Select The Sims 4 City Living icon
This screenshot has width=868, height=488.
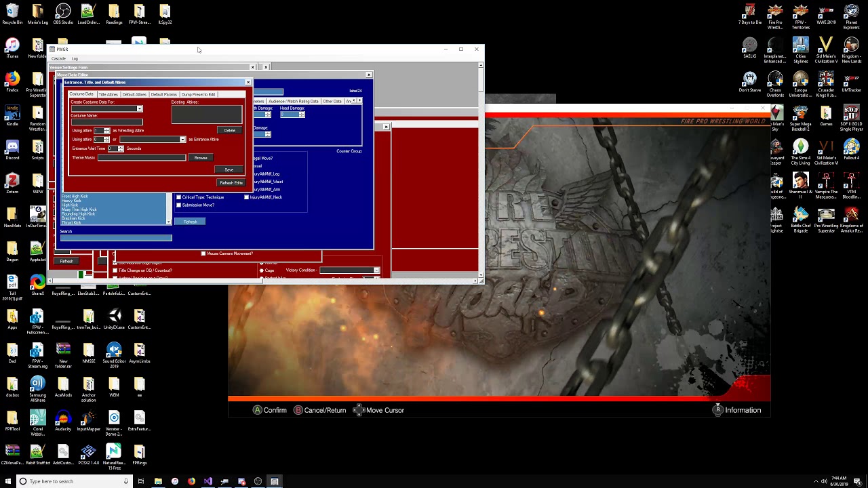[800, 152]
